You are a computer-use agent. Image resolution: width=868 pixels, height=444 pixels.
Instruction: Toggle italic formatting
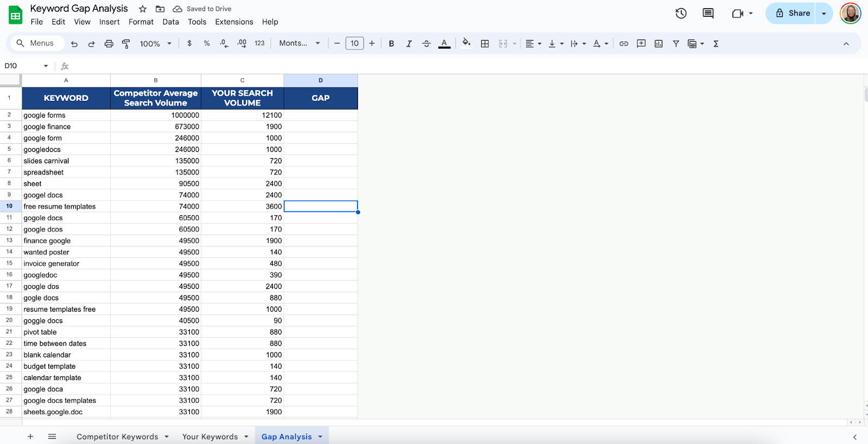[x=409, y=44]
